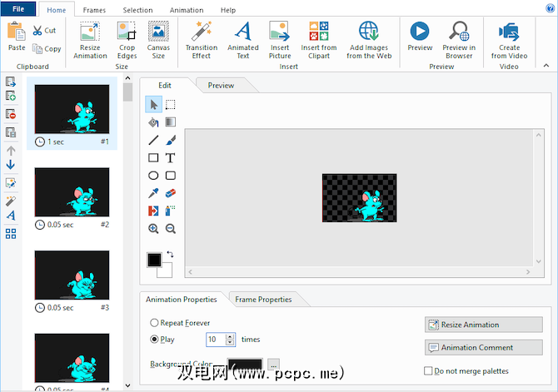Click the white background color swatch
The image size is (558, 392).
[x=167, y=271]
